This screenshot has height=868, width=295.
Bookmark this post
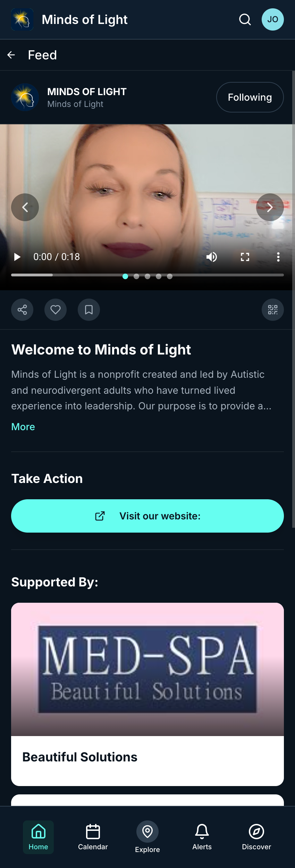click(x=89, y=310)
